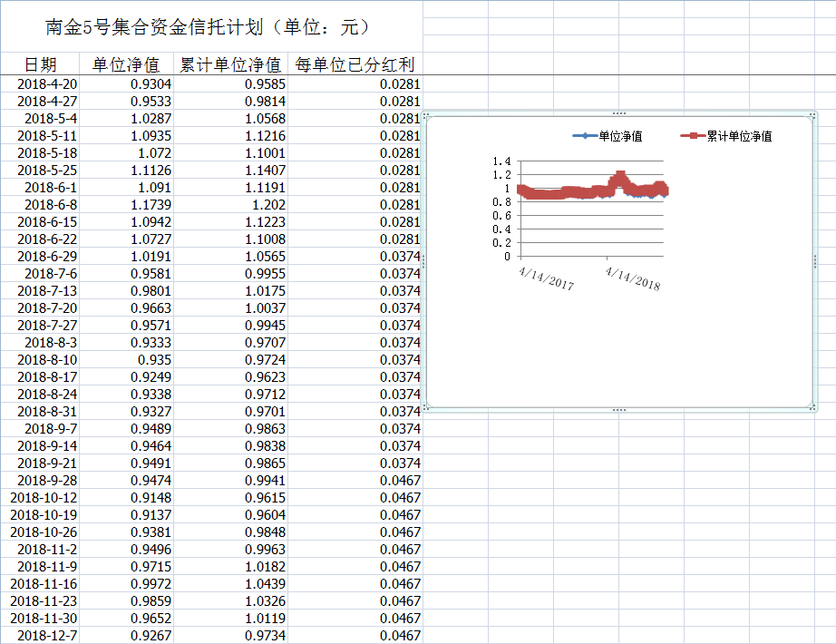Select cumulative value cell 0.9585

tap(230, 83)
